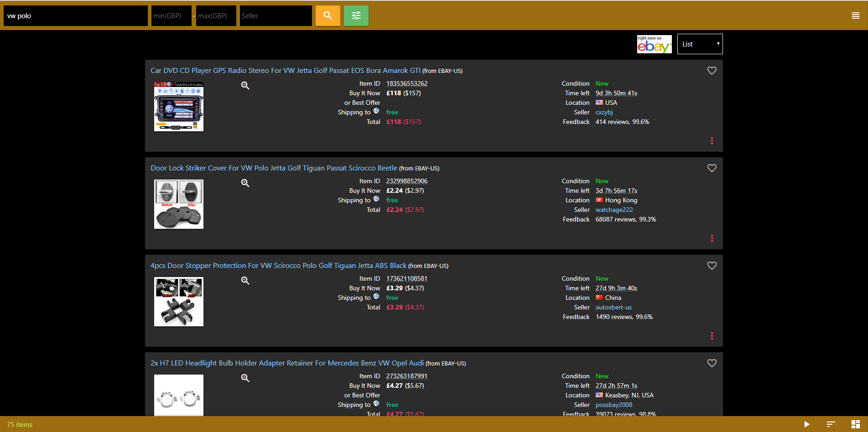Favorite the 4pcs Door Stopper Protection listing

tap(712, 266)
